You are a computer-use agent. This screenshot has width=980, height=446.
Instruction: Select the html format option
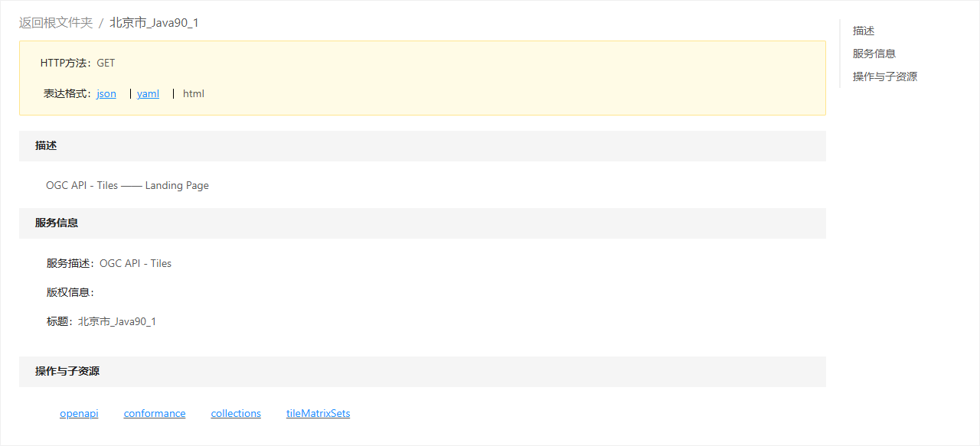(194, 94)
